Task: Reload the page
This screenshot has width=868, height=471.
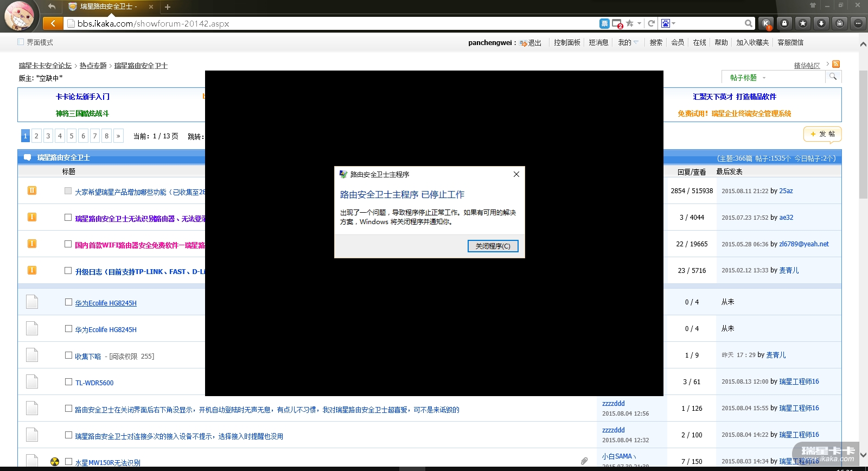Action: [x=652, y=23]
